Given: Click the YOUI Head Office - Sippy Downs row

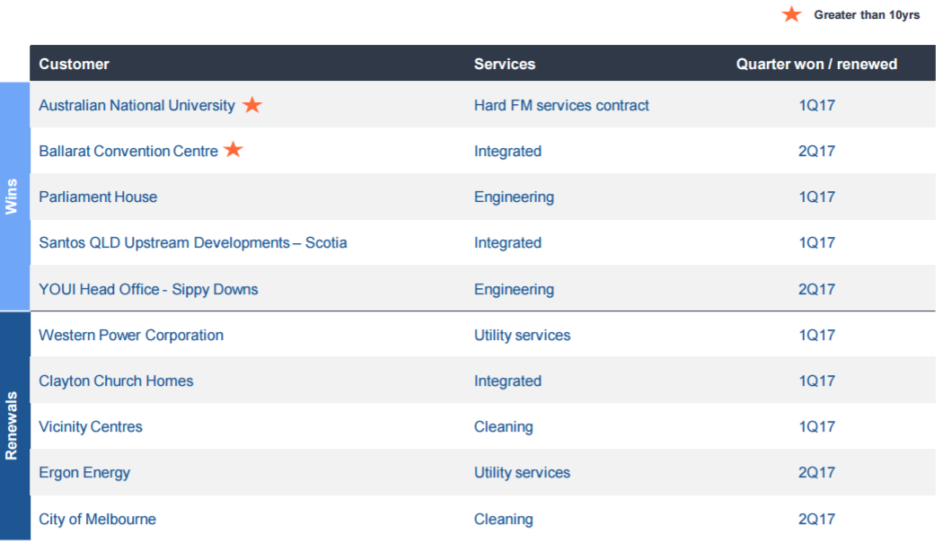Looking at the screenshot, I should tap(482, 289).
